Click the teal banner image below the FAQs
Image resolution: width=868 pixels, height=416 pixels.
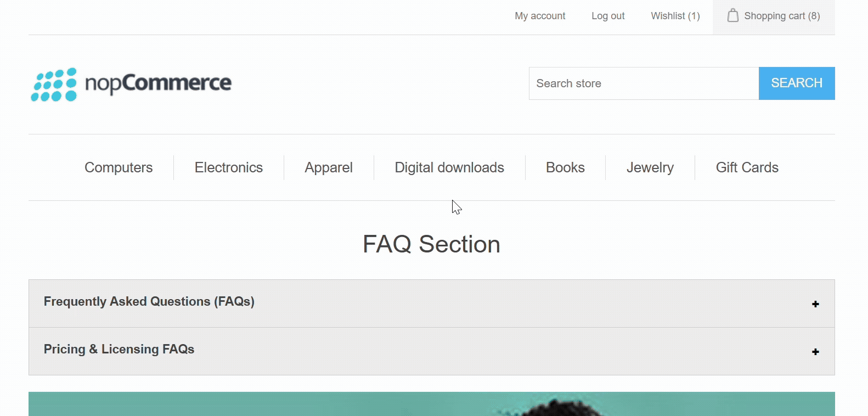tap(431, 404)
